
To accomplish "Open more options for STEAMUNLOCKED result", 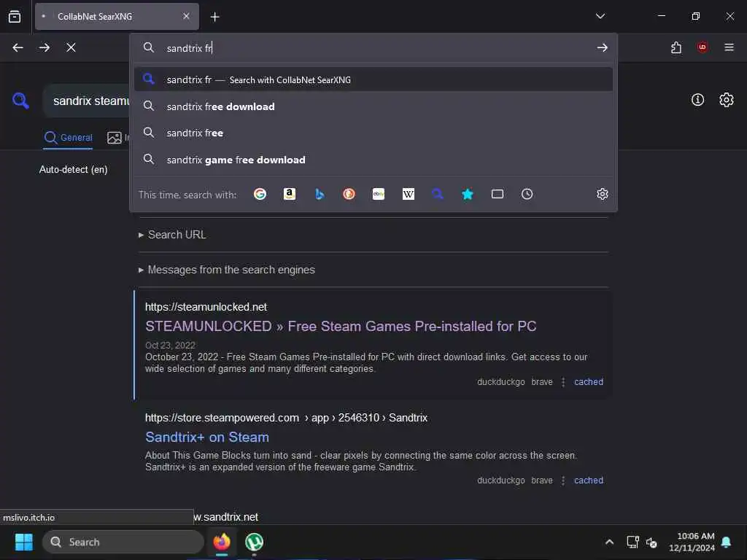I will (x=563, y=382).
